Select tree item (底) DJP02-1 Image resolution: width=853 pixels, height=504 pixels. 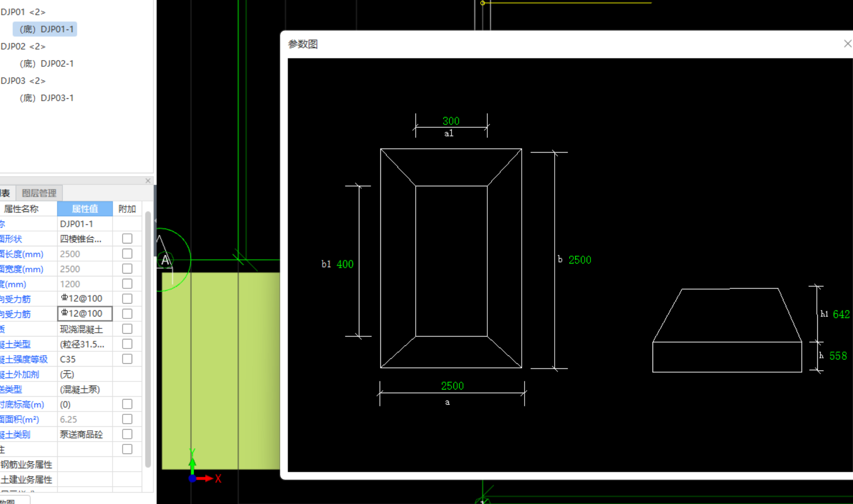46,63
